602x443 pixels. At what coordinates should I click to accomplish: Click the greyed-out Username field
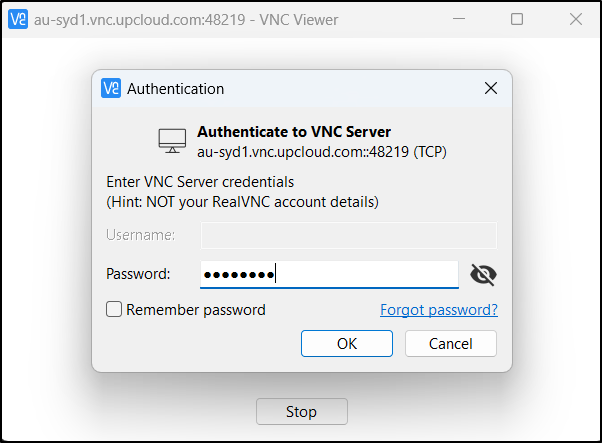coord(349,235)
